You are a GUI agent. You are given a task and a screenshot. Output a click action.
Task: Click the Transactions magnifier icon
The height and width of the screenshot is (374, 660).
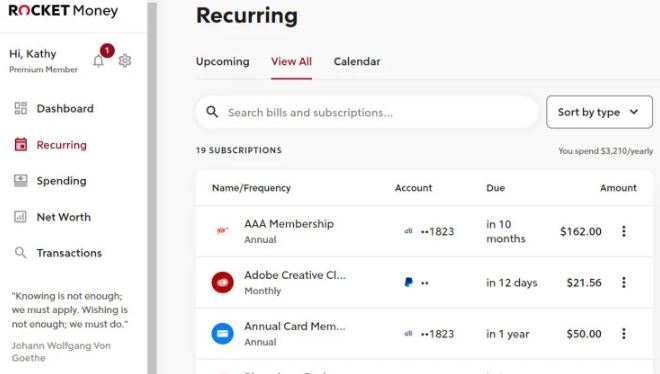[x=21, y=253]
